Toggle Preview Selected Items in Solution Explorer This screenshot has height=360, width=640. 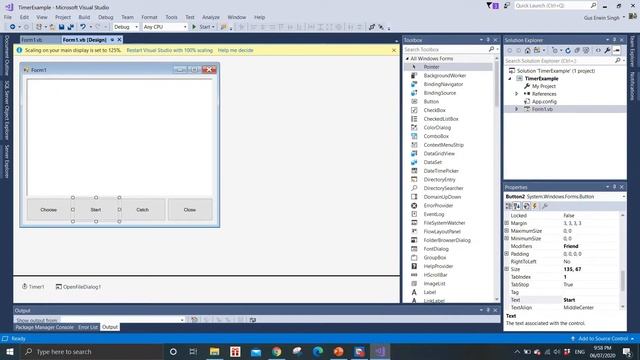[x=616, y=51]
